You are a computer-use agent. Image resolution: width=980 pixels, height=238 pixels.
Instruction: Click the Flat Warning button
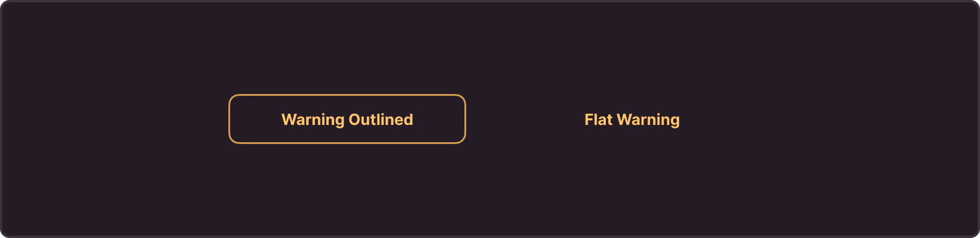(632, 119)
